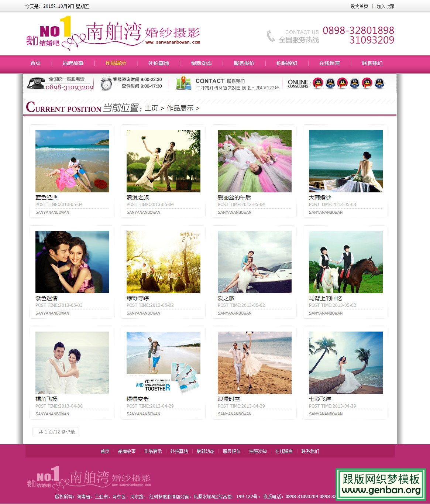Select 服务报价 in the top navigation bar

pos(244,63)
